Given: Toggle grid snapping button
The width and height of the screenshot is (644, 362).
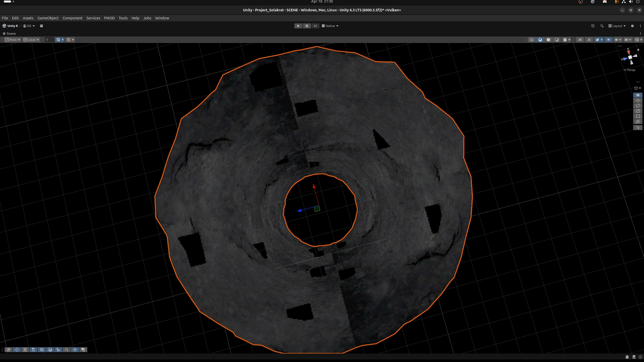Looking at the screenshot, I should pos(58,40).
